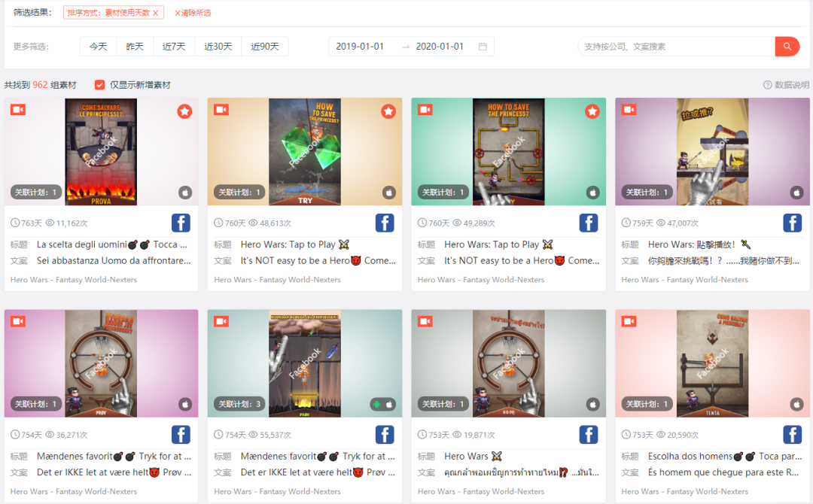Viewport: 813px width, 504px height.
Task: Click the video icon on the 759天 card
Action: click(629, 110)
